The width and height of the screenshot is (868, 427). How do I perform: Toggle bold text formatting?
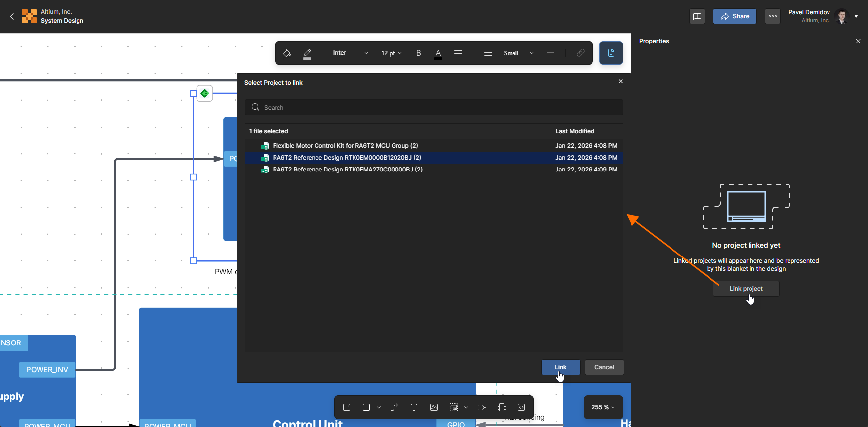(419, 53)
